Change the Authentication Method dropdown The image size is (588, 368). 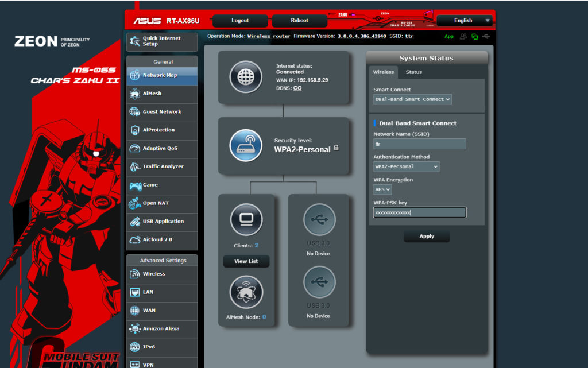coord(406,166)
